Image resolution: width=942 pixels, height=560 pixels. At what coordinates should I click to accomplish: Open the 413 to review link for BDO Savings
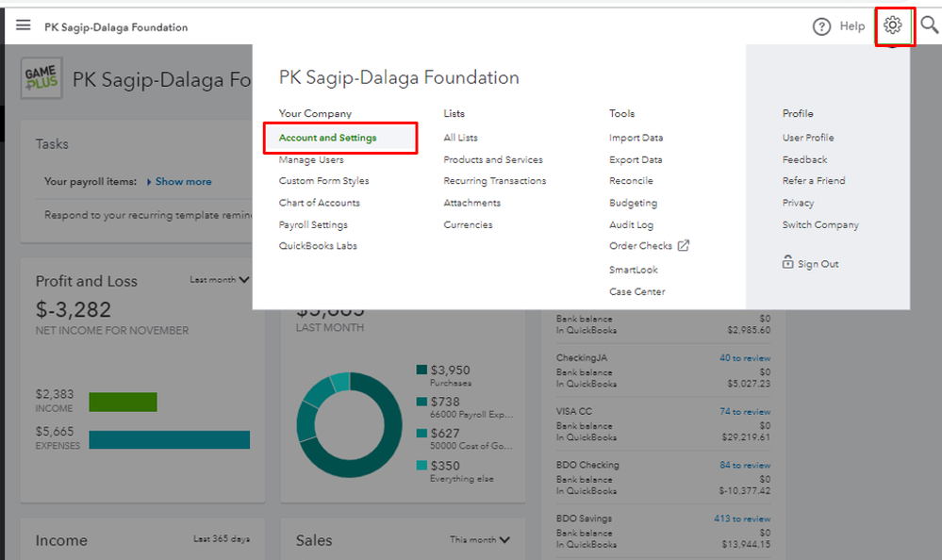(x=742, y=519)
